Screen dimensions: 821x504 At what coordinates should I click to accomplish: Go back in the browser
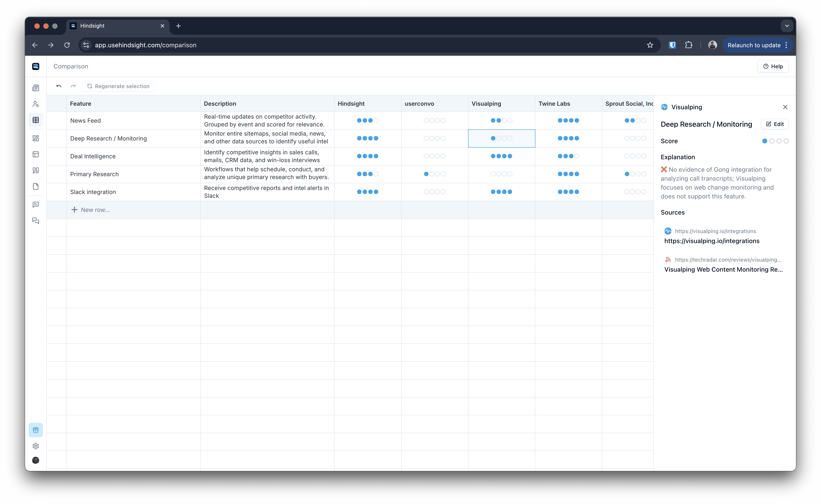(x=35, y=45)
